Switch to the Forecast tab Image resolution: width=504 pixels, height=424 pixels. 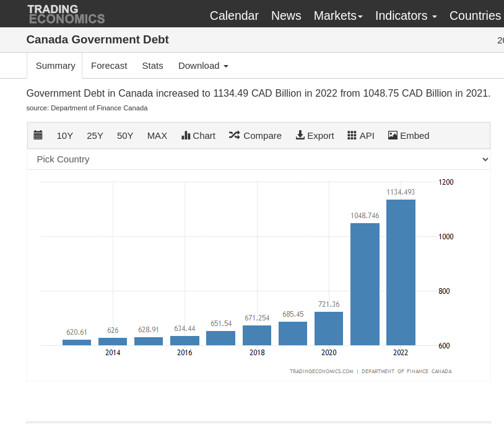coord(109,66)
